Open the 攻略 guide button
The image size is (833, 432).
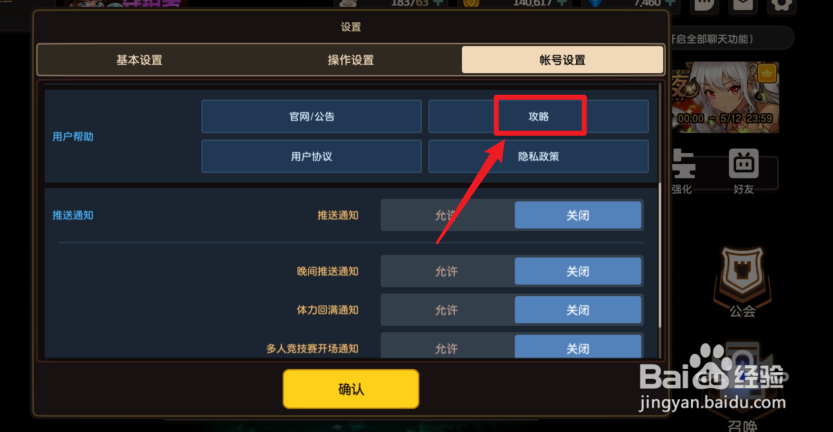tap(538, 116)
